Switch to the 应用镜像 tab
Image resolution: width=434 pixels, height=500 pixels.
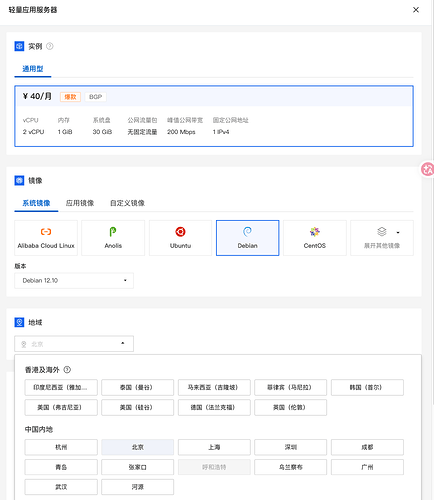click(x=80, y=203)
